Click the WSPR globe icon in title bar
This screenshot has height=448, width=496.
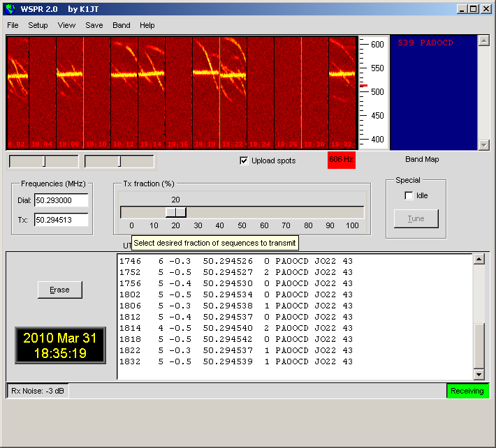click(x=9, y=9)
